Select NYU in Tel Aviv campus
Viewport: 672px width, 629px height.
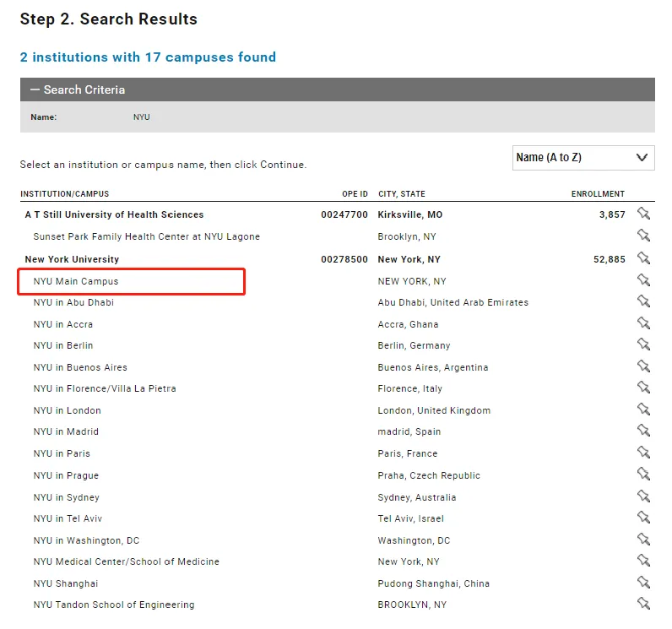[68, 518]
